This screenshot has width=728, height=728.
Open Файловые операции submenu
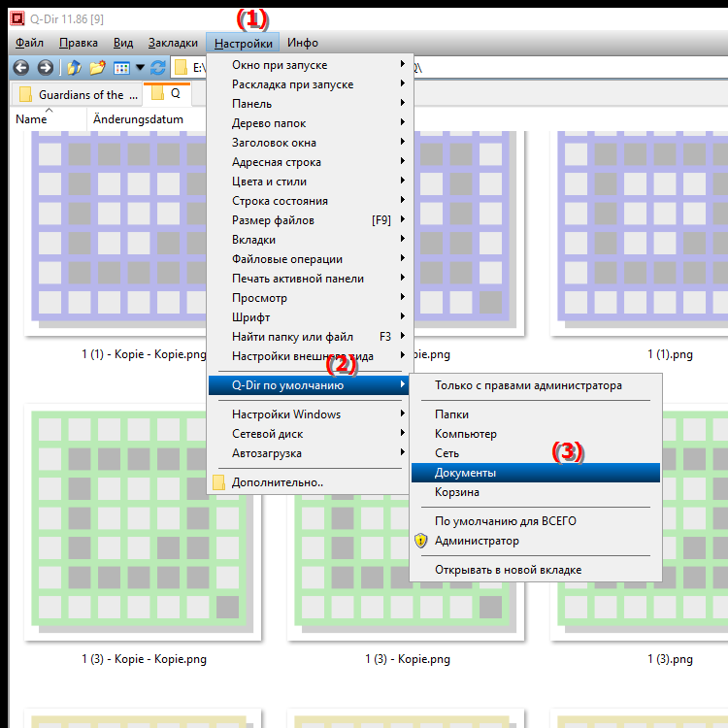(x=309, y=259)
